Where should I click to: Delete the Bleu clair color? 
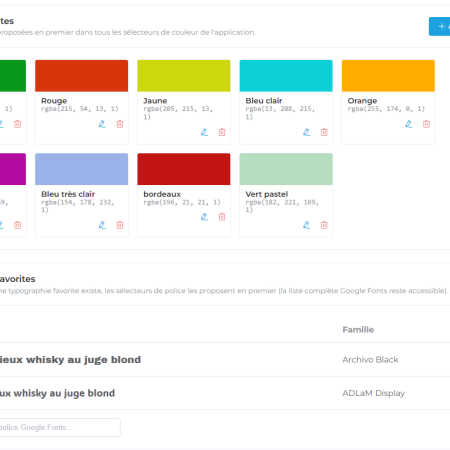point(324,132)
